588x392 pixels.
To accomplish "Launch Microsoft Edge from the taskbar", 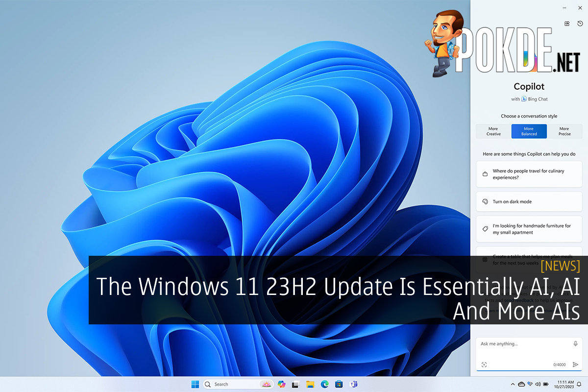I will tap(324, 384).
